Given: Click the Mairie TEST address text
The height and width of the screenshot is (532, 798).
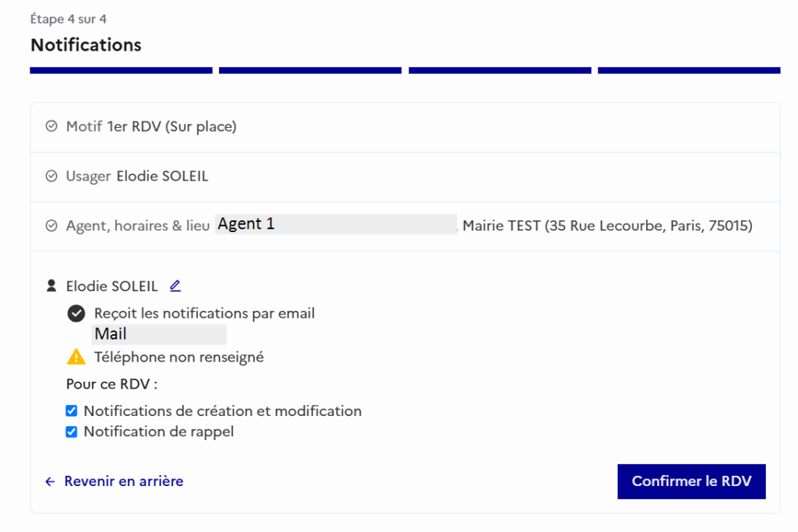Looking at the screenshot, I should [608, 225].
